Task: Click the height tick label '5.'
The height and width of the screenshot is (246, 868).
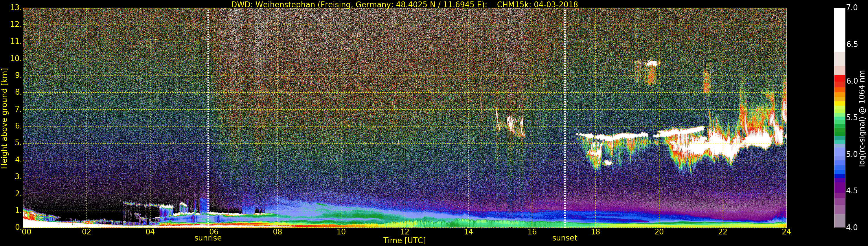Action: click(x=18, y=143)
